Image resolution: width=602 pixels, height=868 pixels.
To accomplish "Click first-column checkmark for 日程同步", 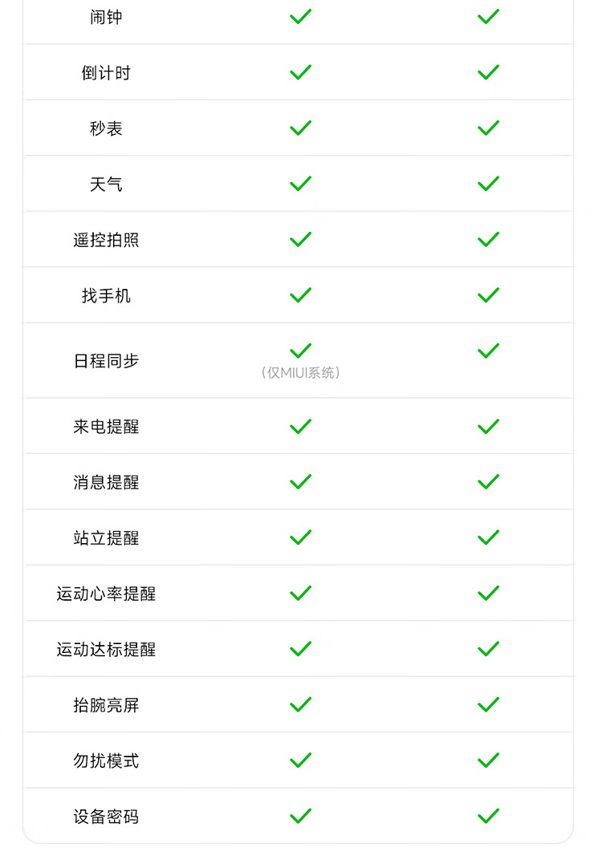I will pyautogui.click(x=301, y=351).
